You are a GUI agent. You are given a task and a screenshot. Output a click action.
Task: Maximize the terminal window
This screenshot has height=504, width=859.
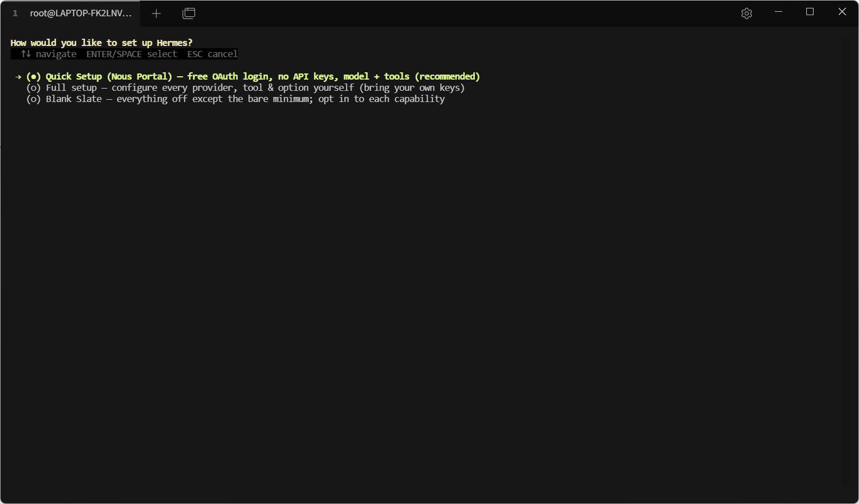(810, 12)
